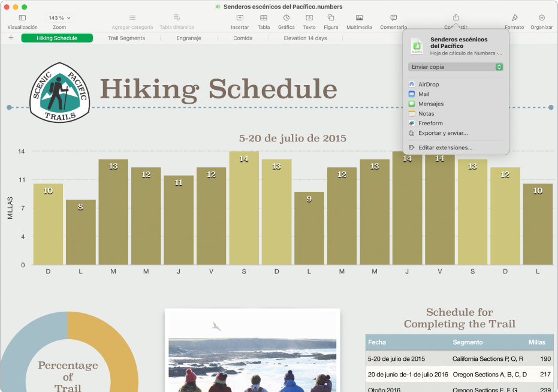Choose AirDrop in share menu
The height and width of the screenshot is (392, 558).
pos(429,85)
